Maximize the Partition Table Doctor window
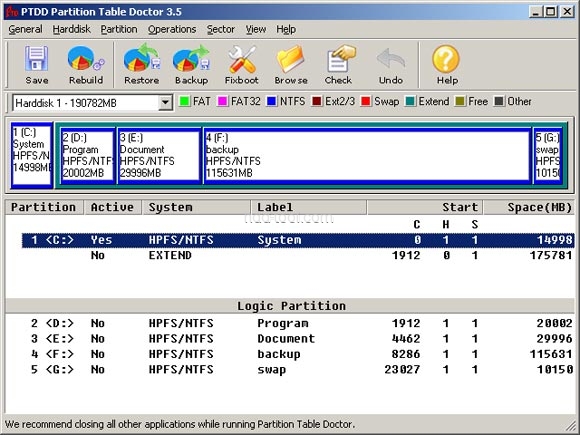580x435 pixels. tap(550, 12)
